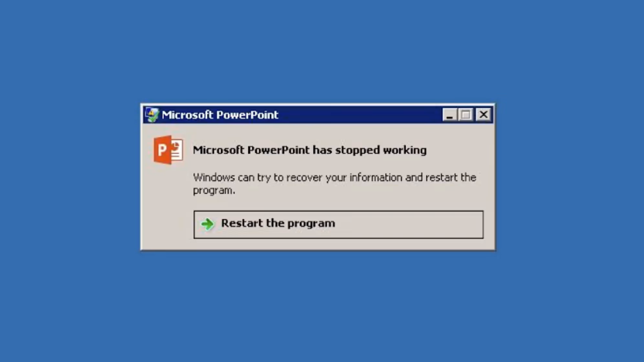Click the orange PowerPoint logo icon
Screen dimensions: 644x362
pyautogui.click(x=168, y=150)
